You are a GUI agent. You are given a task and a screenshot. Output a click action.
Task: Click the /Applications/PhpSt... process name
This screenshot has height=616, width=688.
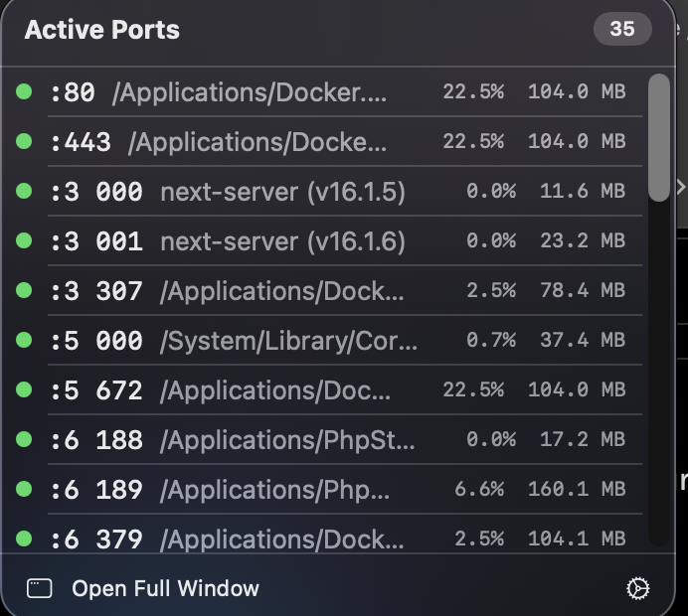[x=287, y=440]
